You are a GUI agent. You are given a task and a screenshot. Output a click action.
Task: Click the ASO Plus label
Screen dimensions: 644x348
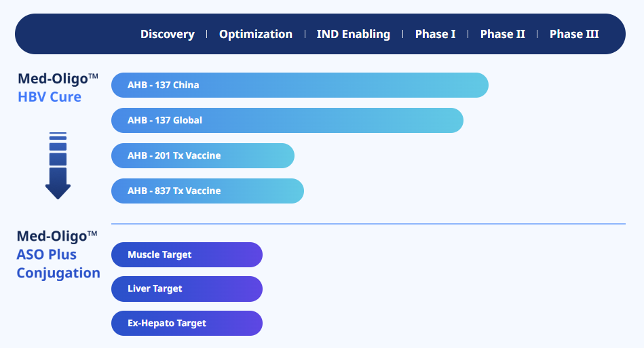46,254
